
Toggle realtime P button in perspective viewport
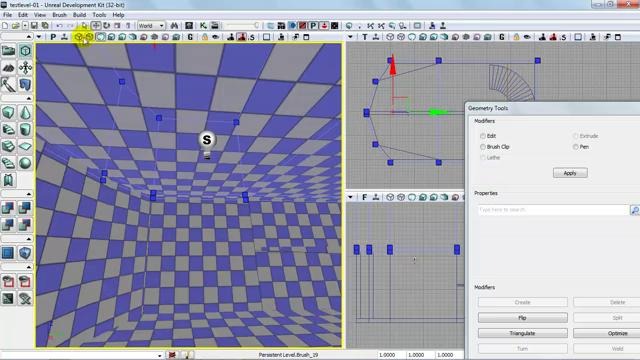pos(53,37)
